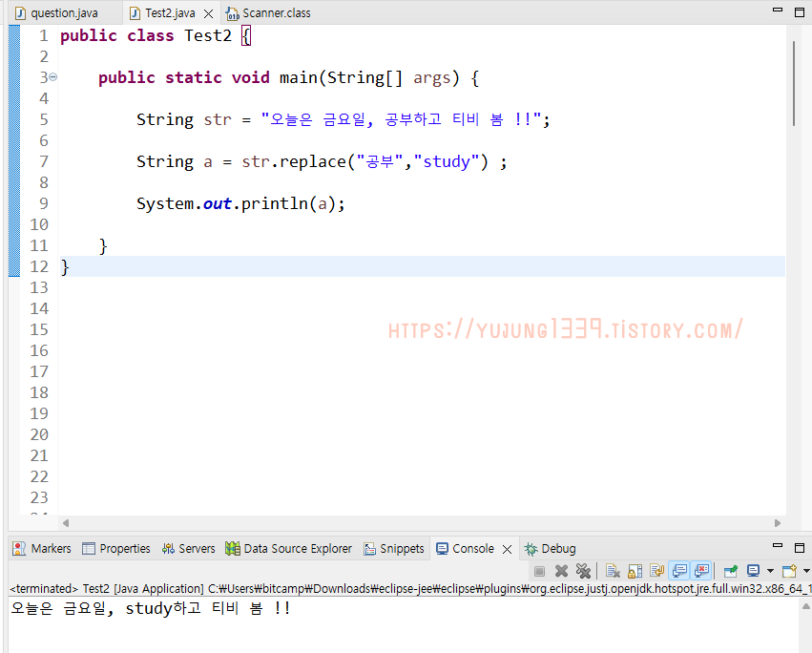This screenshot has width=812, height=653.
Task: Close the Test2.java tab
Action: [x=209, y=13]
